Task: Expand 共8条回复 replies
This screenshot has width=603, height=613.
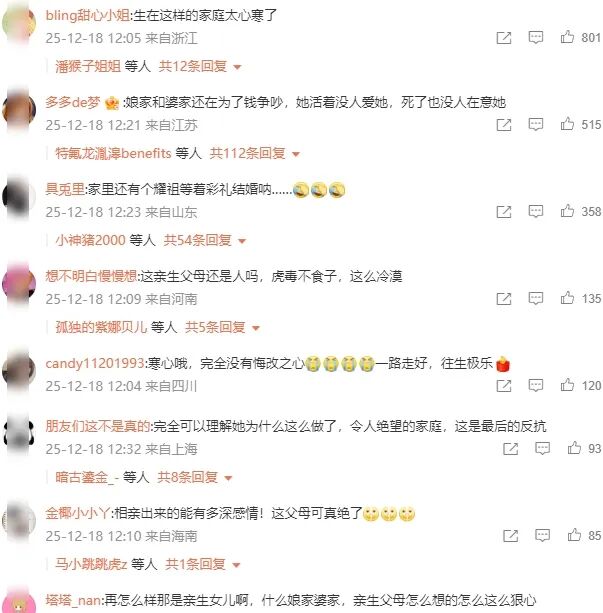Action: click(195, 477)
